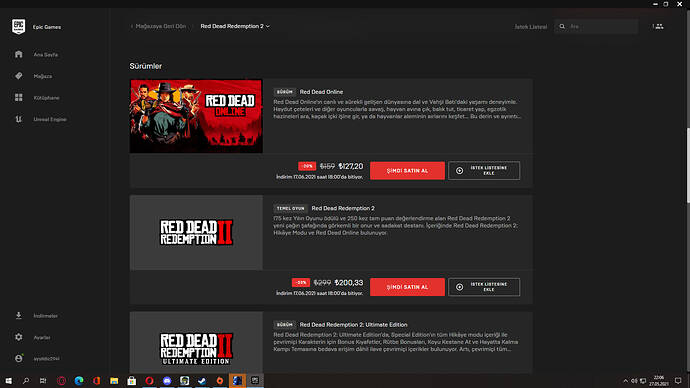The image size is (690, 388).
Task: Open Discord from taskbar
Action: [167, 381]
